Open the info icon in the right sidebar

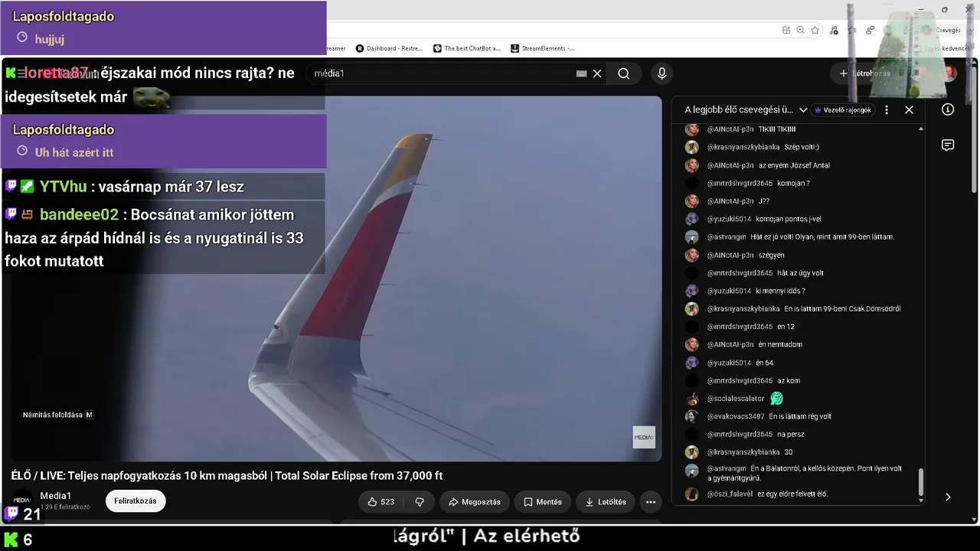click(x=948, y=109)
